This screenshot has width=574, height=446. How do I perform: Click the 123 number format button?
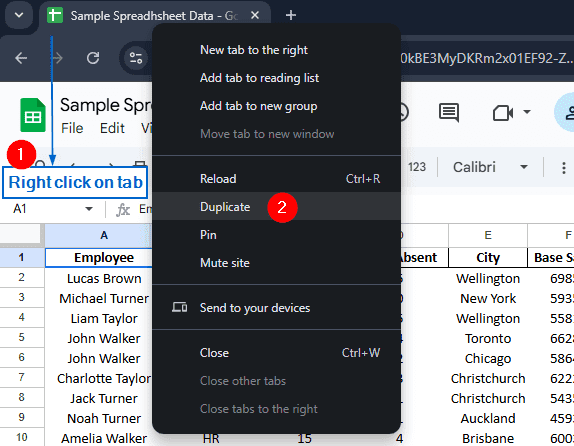[417, 167]
